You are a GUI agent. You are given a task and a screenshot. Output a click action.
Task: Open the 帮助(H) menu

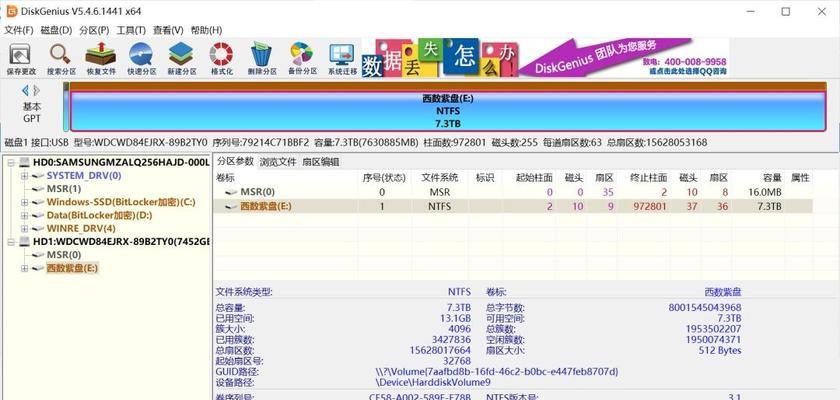(206, 30)
